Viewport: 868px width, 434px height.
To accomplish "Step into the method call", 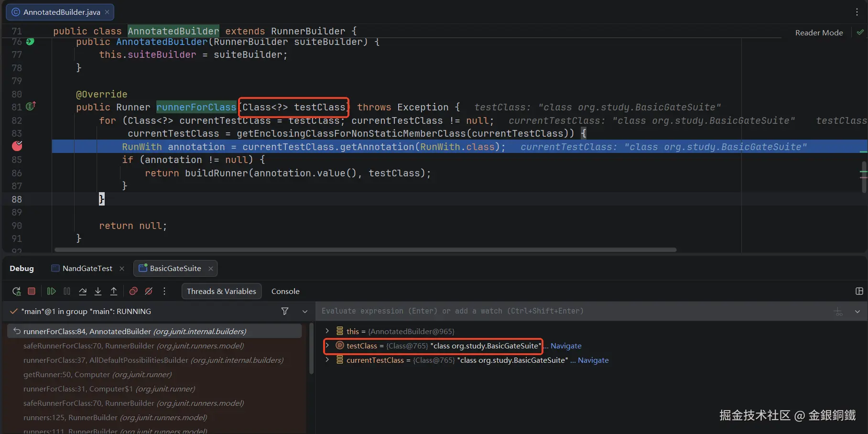I will pos(98,291).
